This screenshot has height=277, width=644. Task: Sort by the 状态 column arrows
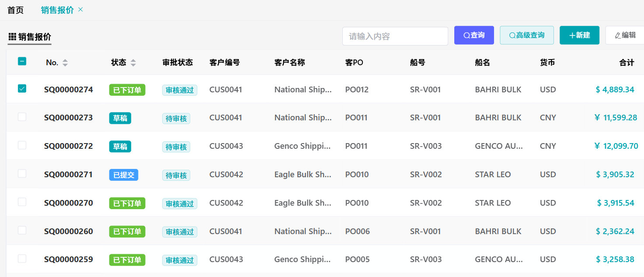tap(133, 63)
